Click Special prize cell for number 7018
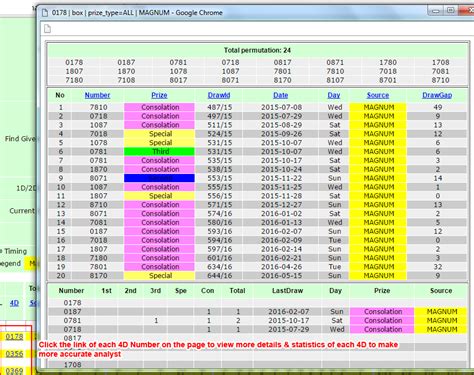 click(x=159, y=134)
